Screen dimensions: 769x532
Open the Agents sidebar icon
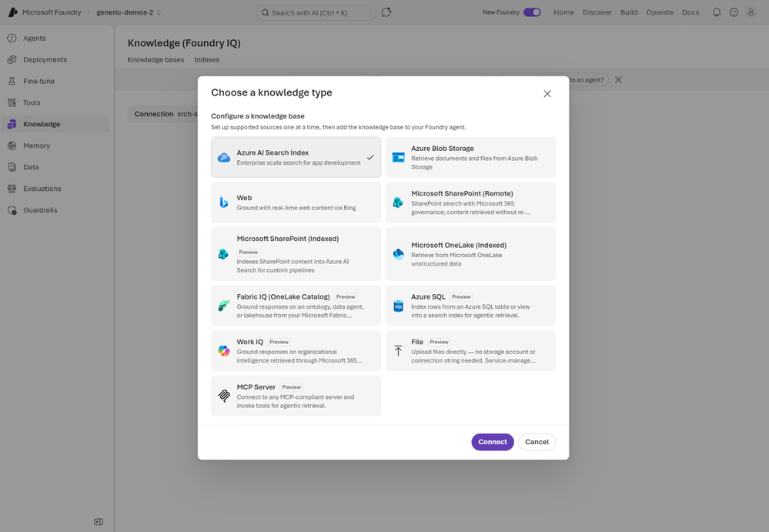tap(12, 38)
